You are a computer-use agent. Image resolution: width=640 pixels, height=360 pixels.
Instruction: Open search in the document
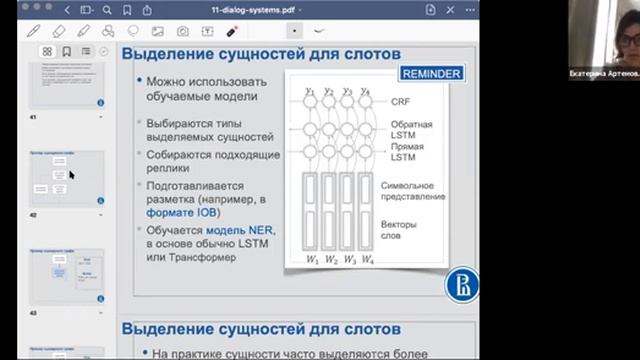coord(107,10)
